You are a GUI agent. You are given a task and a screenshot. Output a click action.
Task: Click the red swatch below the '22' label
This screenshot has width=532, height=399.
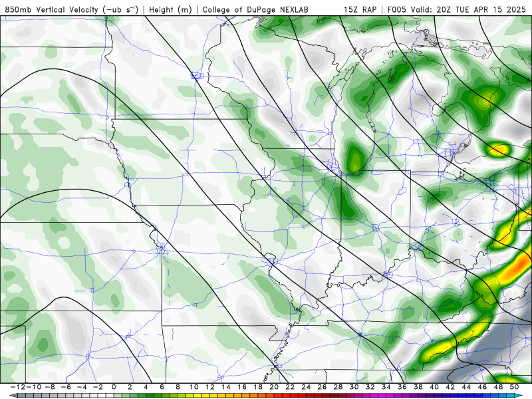294,395
